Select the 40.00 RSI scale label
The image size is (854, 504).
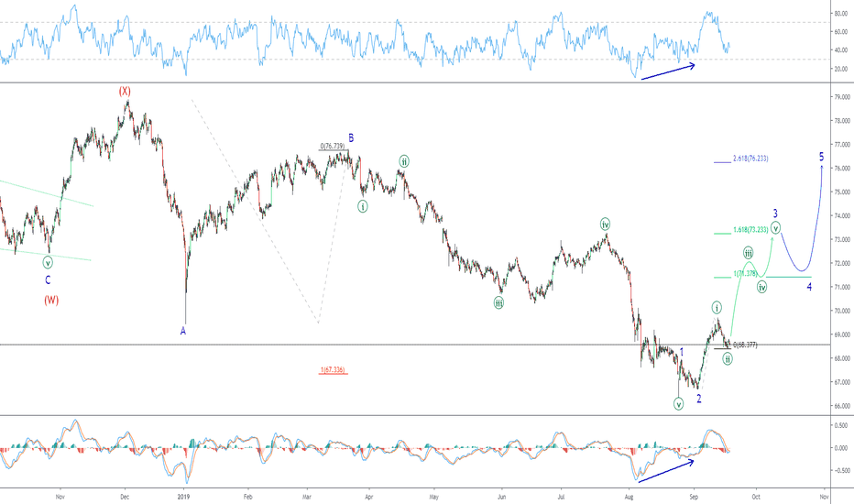841,50
